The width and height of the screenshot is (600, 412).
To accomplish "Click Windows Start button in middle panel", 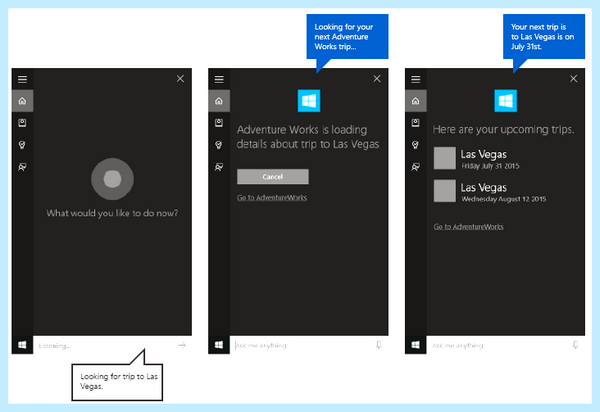I will click(x=219, y=345).
